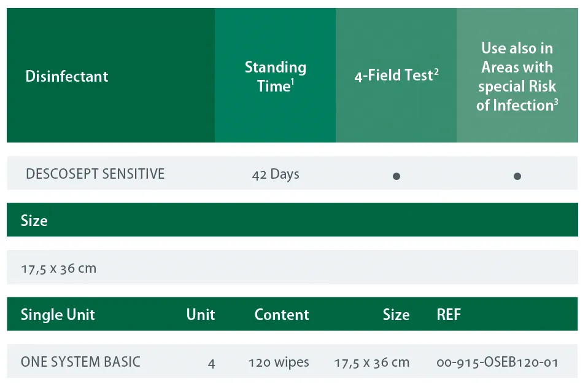Click the reference number 00-915-OSEB120-01

coord(497,362)
